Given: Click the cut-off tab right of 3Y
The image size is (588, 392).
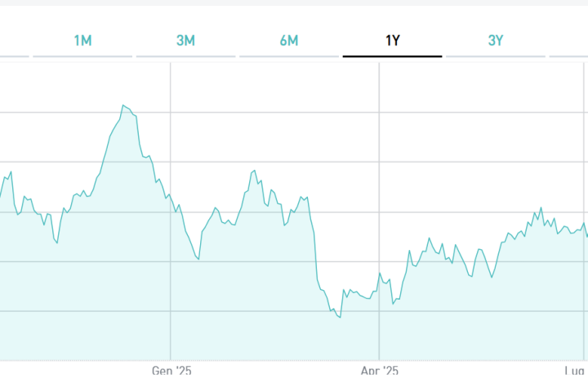Looking at the screenshot, I should 570,40.
